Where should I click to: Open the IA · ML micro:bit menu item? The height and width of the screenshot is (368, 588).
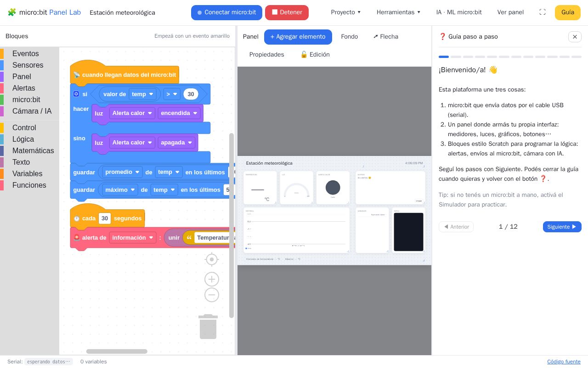pyautogui.click(x=459, y=12)
